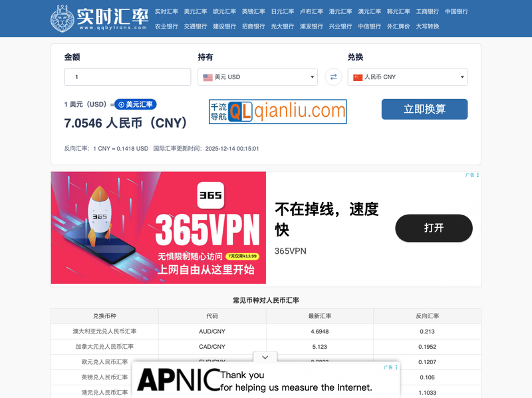Collapse the bottom popup using the chevron

(265, 357)
